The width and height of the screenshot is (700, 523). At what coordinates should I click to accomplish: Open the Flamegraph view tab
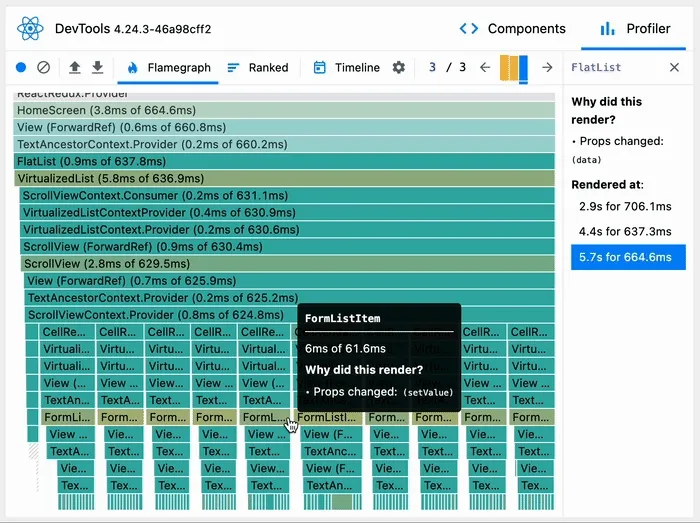coord(168,67)
